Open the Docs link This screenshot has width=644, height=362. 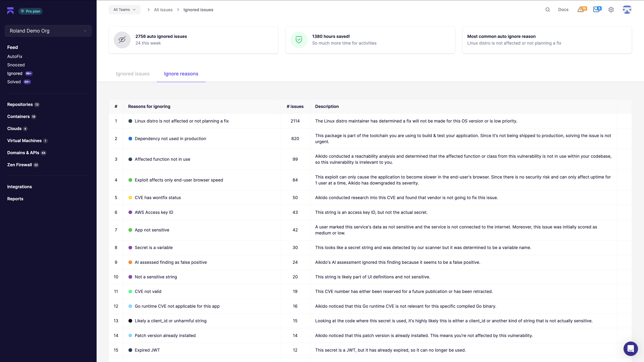click(563, 10)
